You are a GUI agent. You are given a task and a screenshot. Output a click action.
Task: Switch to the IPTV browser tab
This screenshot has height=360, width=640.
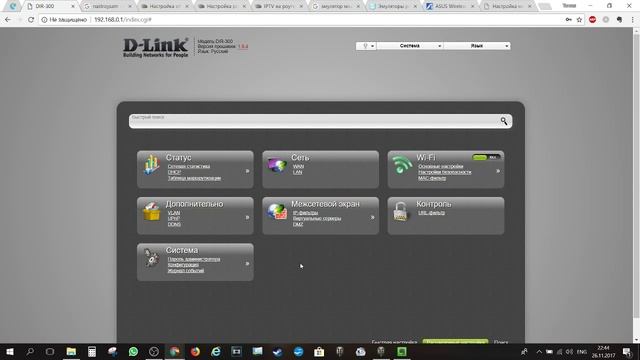pyautogui.click(x=278, y=6)
